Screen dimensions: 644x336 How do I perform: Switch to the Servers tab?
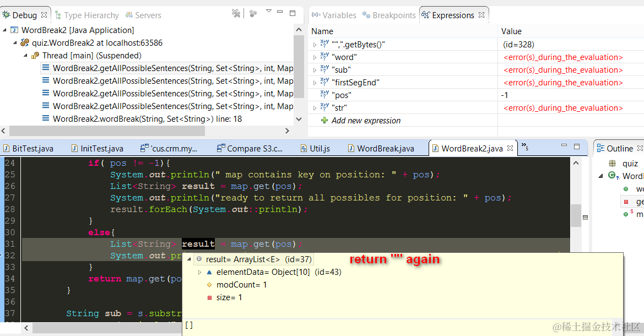pyautogui.click(x=143, y=15)
